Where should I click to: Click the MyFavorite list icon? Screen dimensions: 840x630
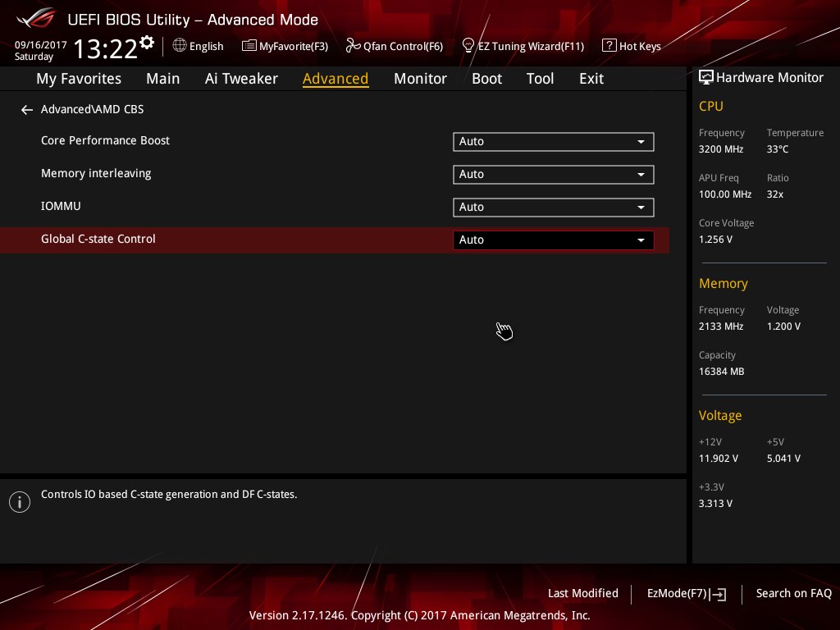click(249, 46)
